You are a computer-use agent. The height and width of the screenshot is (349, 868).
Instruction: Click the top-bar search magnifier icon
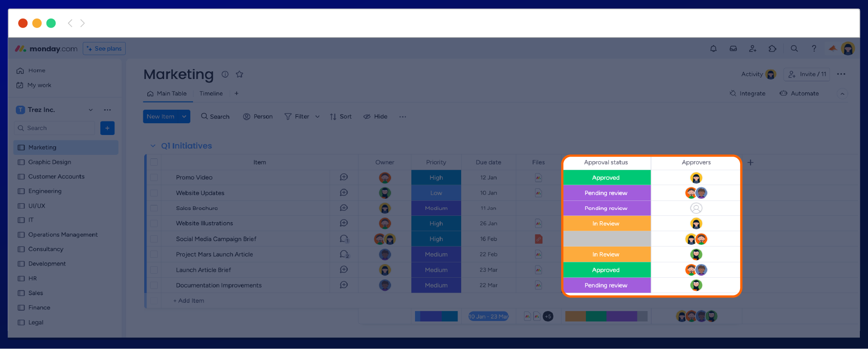(794, 49)
